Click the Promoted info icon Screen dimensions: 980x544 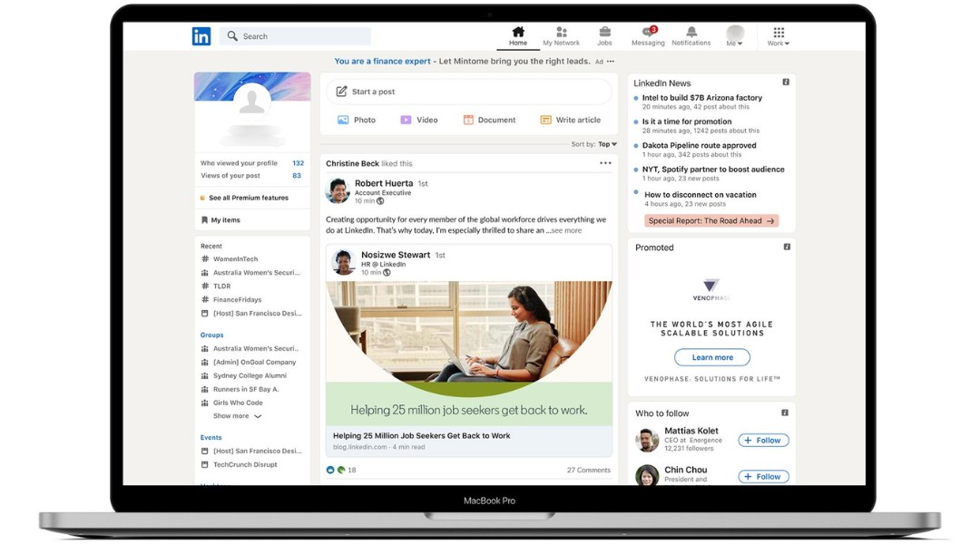786,247
